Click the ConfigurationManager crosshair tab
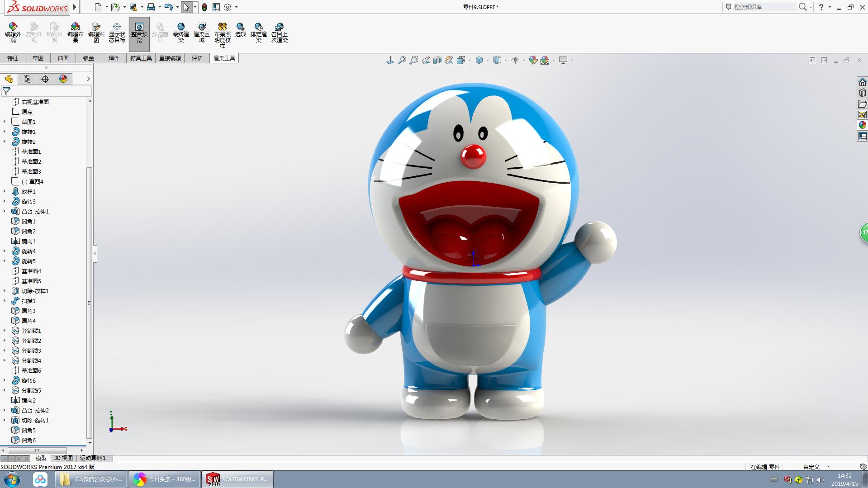This screenshot has width=868, height=488. point(45,79)
